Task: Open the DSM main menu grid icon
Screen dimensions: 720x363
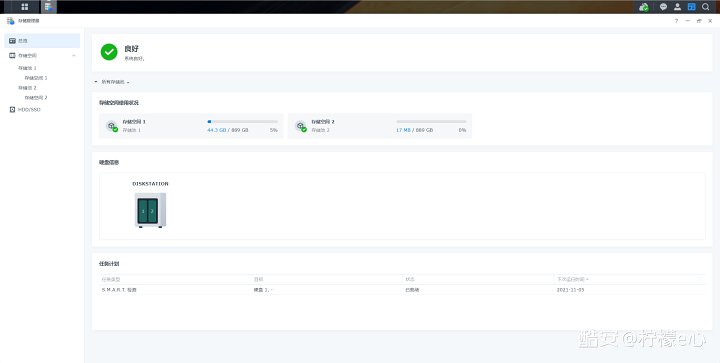Action: (x=25, y=7)
